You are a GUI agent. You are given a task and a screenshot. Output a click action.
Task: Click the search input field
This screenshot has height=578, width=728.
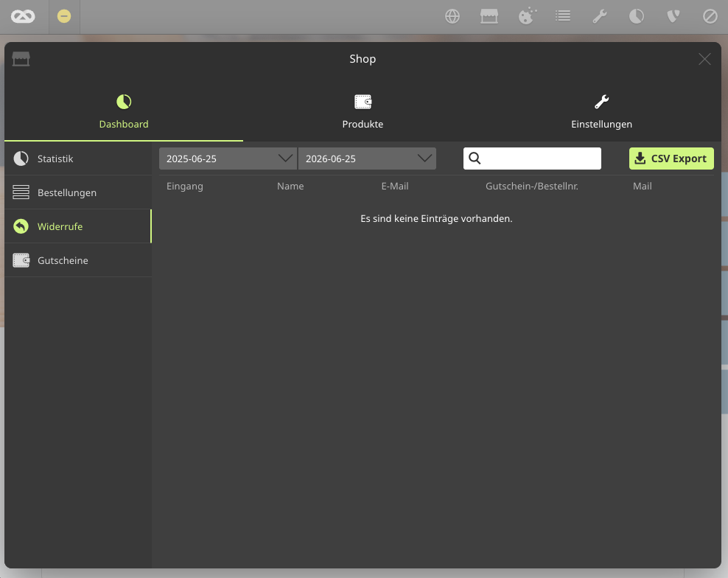pyautogui.click(x=532, y=159)
